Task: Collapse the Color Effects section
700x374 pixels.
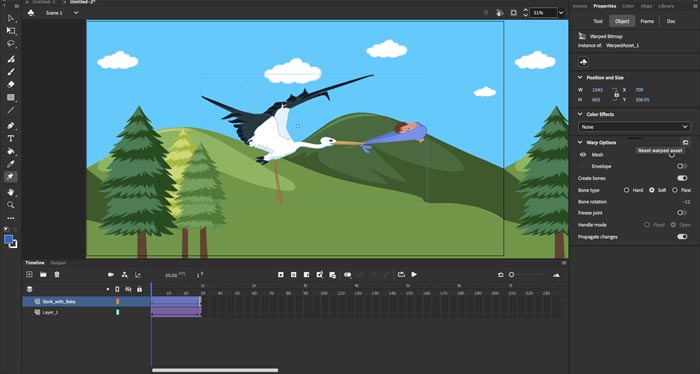Action: point(580,114)
